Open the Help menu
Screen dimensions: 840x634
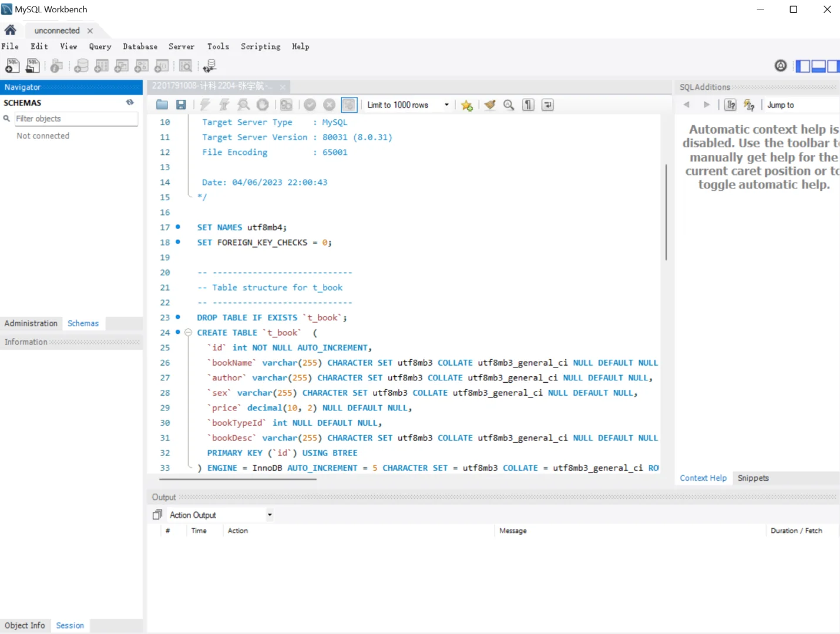tap(300, 46)
